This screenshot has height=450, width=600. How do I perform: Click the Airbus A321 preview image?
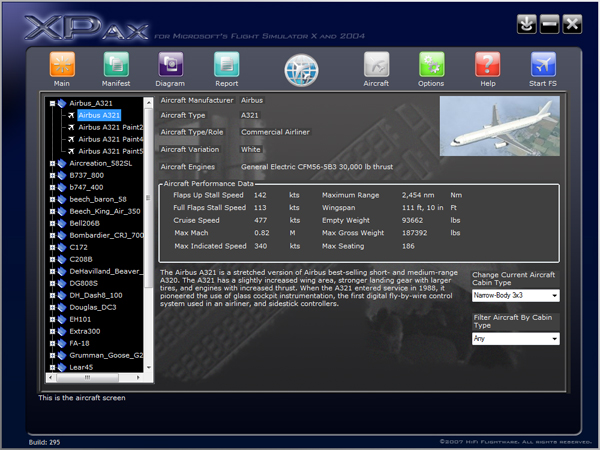click(x=499, y=126)
